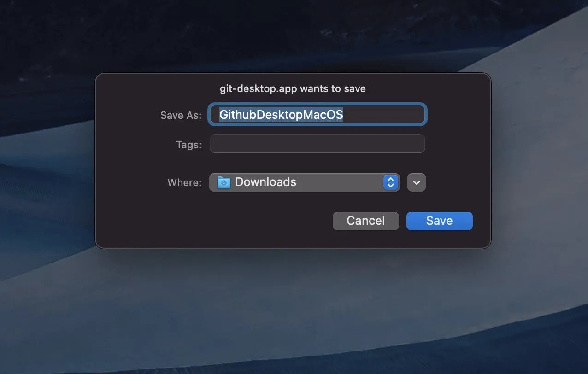Click the "Tags:" label
Screen dimensions: 588x374
[188, 145]
